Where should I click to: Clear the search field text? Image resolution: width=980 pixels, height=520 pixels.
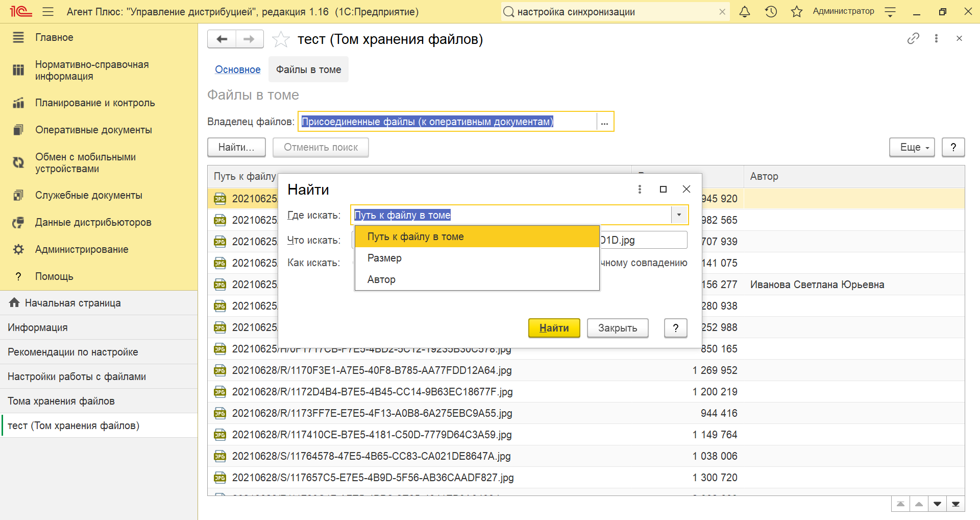point(722,12)
